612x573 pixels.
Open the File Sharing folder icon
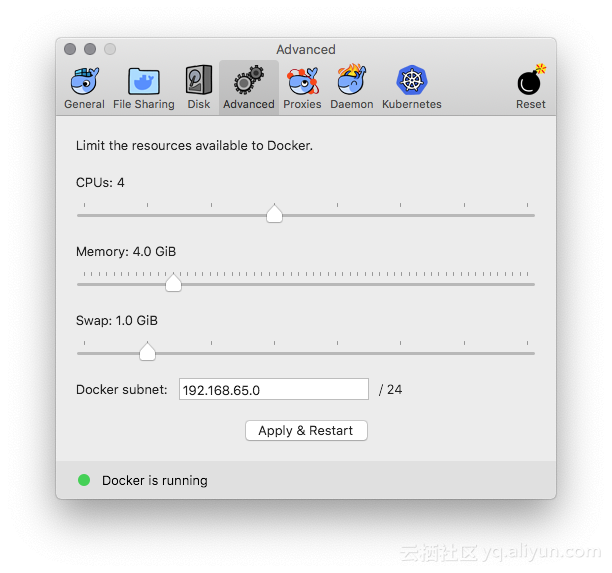(x=144, y=81)
